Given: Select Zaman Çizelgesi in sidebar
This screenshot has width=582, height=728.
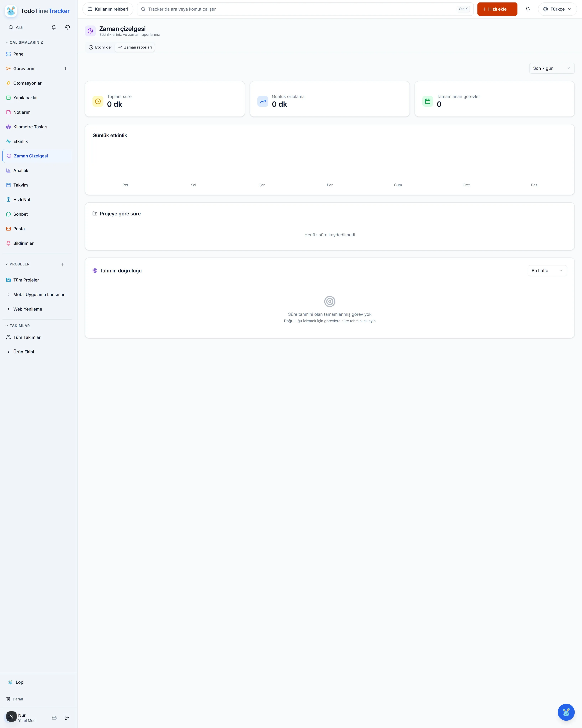Looking at the screenshot, I should coord(37,156).
